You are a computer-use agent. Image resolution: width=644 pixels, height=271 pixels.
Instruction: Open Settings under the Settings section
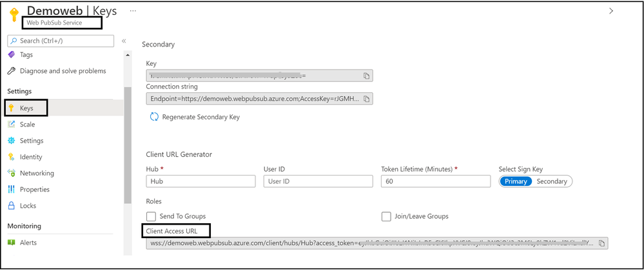pos(32,141)
